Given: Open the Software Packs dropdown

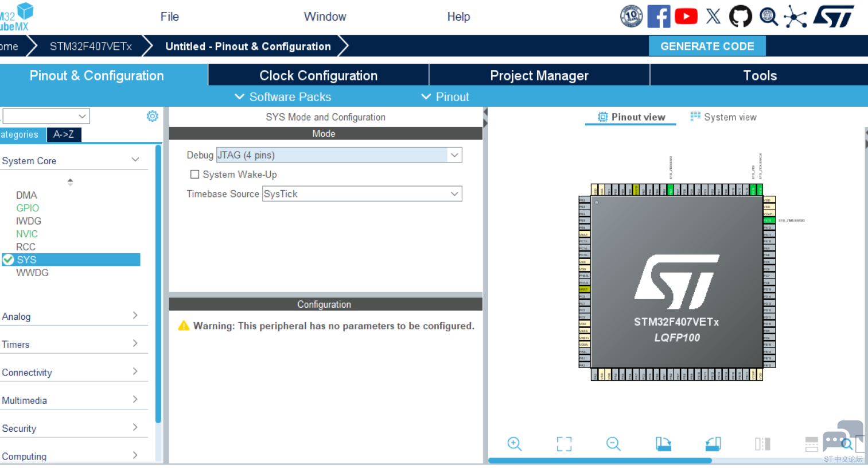Looking at the screenshot, I should 283,97.
